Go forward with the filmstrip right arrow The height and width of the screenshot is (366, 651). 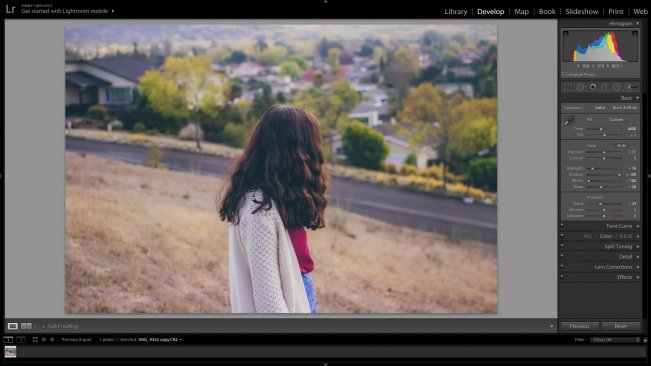point(52,339)
